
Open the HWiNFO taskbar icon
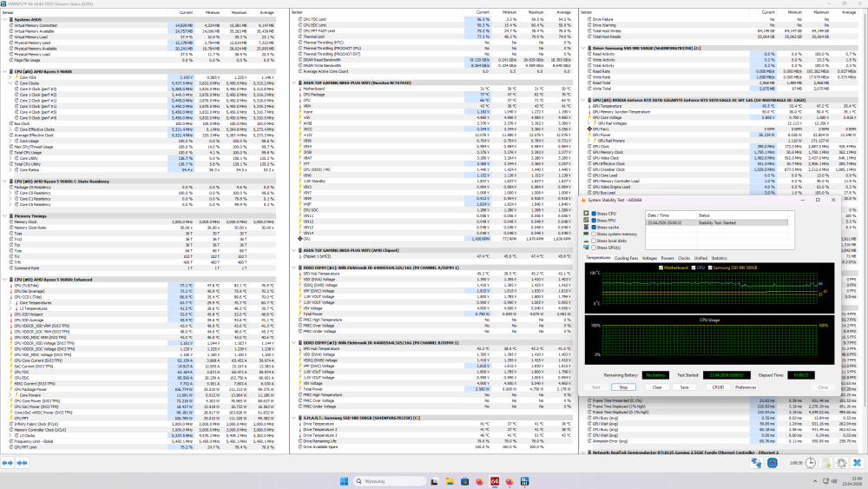(x=525, y=481)
